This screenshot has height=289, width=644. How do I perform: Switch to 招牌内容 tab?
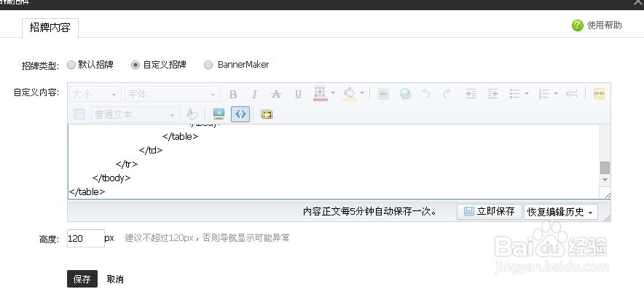(50, 28)
